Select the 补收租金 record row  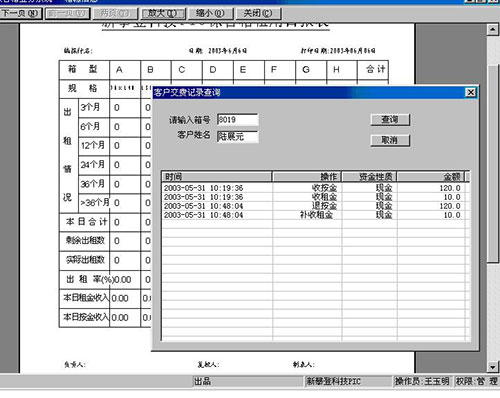tap(315, 215)
